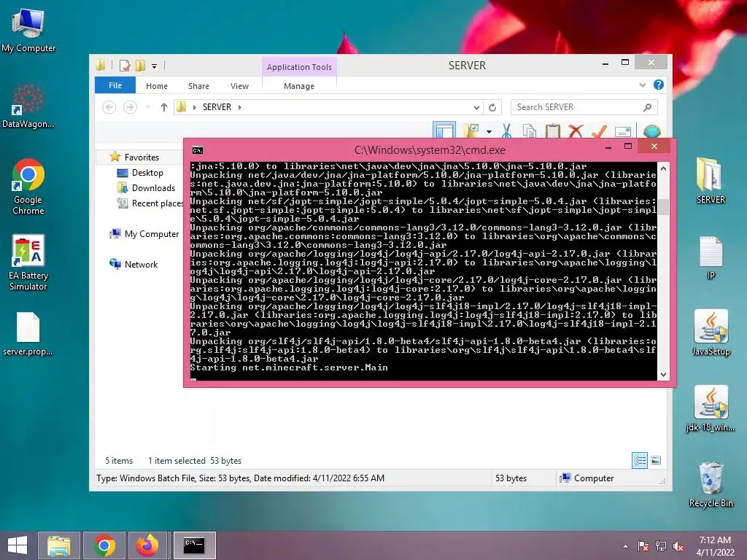
Task: Click the scroll down arrow in the cmd window
Action: [662, 374]
